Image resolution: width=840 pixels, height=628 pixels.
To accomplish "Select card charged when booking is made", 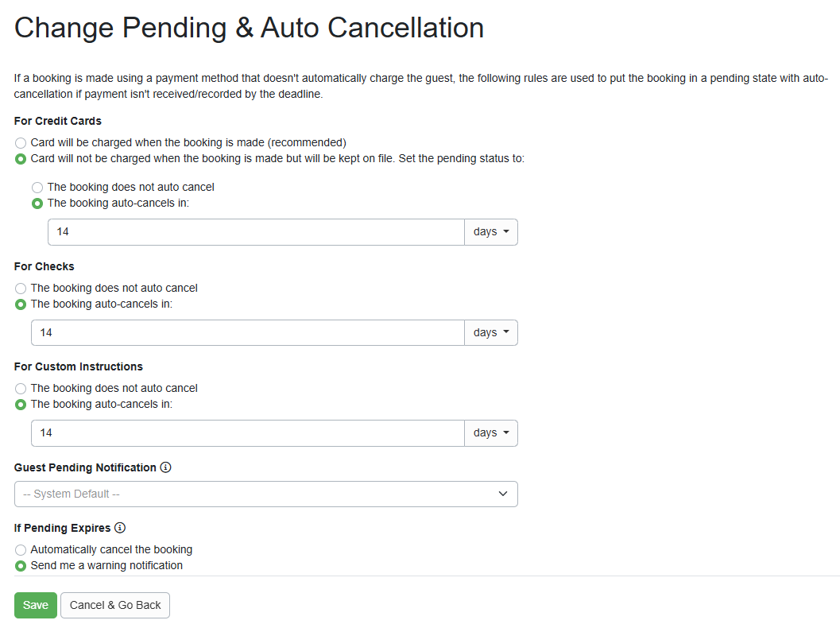I will coord(20,142).
